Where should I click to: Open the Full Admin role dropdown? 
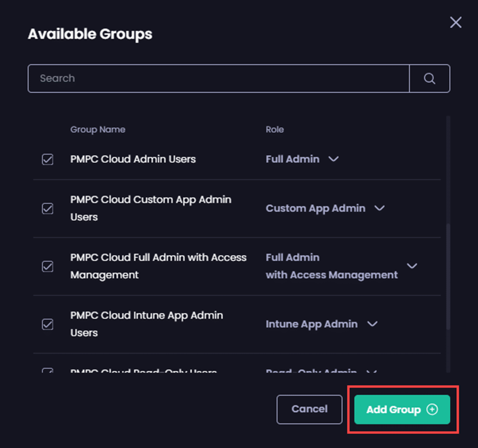[x=333, y=159]
